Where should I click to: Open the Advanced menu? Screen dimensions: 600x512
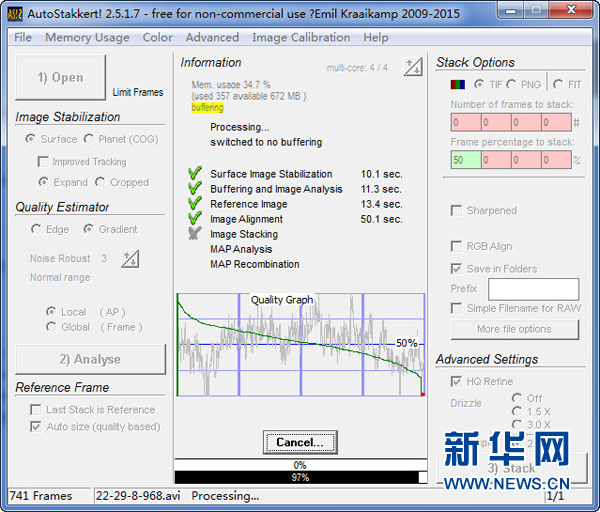click(212, 38)
